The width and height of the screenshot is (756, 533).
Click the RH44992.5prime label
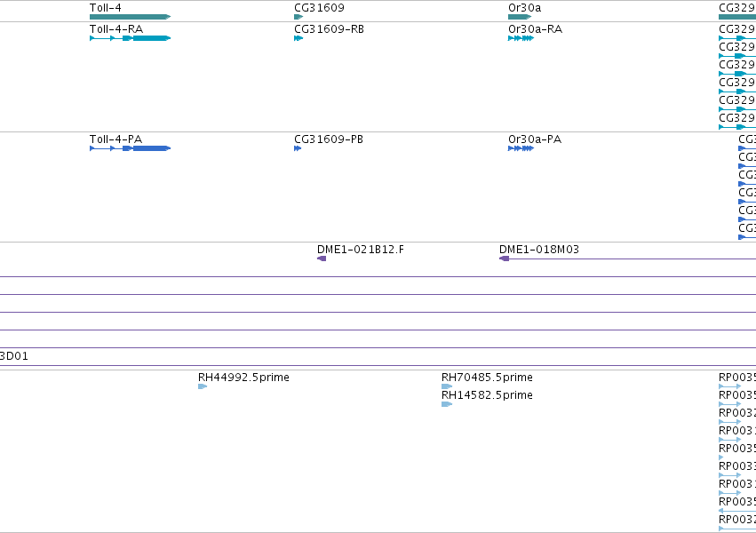pyautogui.click(x=244, y=378)
